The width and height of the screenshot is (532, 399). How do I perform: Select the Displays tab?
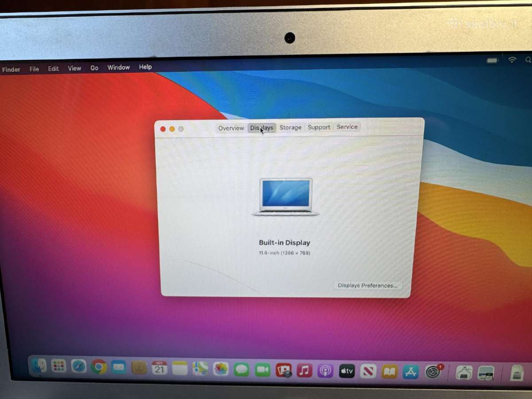click(x=262, y=128)
